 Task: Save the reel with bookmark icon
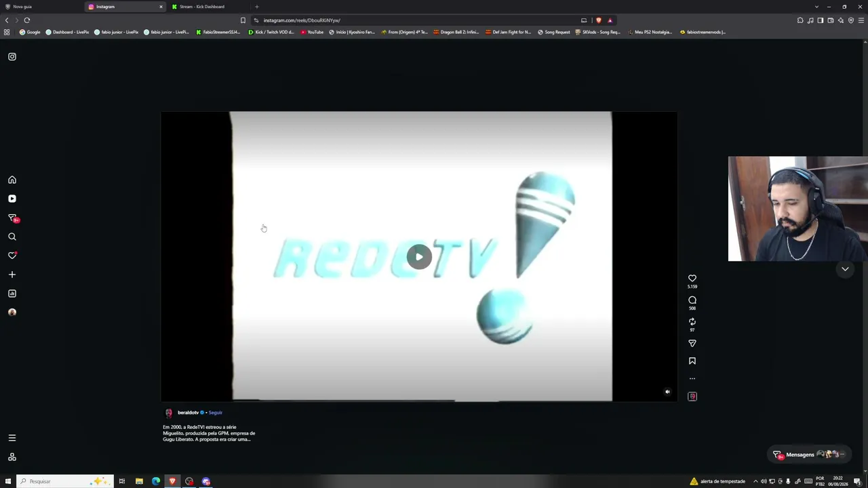click(x=692, y=361)
